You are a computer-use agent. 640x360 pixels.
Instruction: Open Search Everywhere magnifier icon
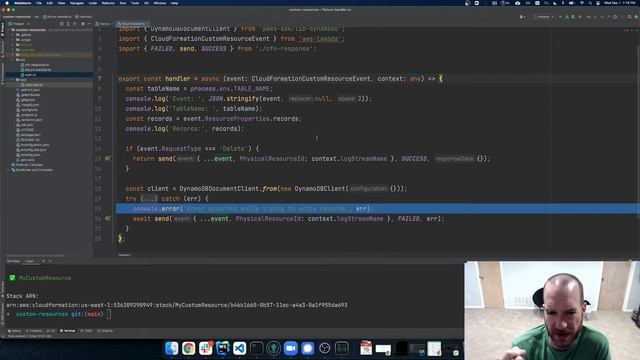coord(629,17)
